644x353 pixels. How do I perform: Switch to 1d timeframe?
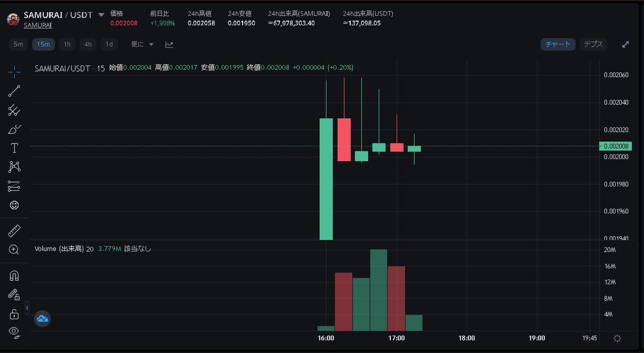pos(109,45)
